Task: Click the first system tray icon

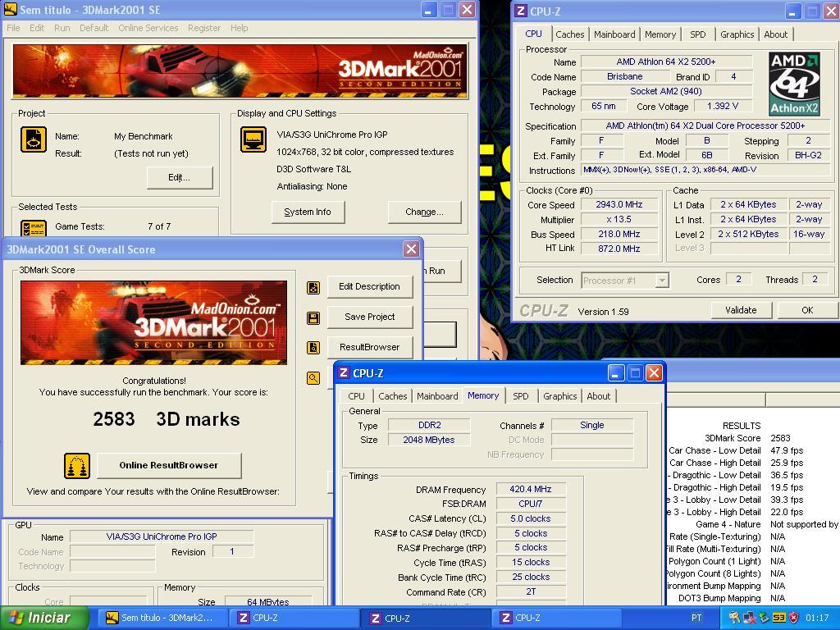Action: tap(734, 618)
